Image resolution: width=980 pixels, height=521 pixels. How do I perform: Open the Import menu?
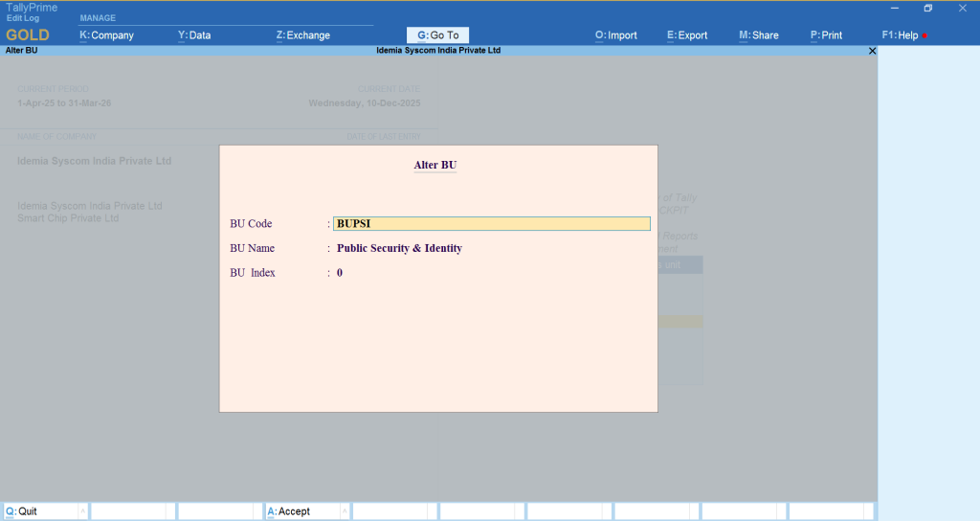[x=615, y=35]
